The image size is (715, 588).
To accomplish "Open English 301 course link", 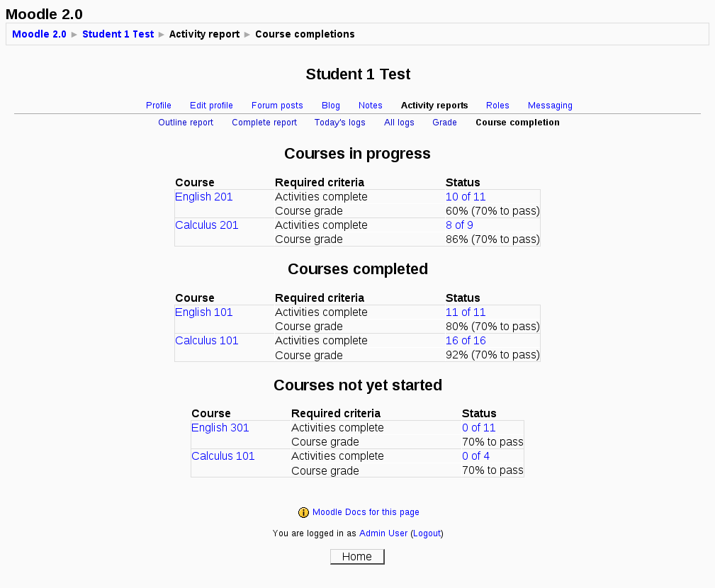I will [x=220, y=428].
